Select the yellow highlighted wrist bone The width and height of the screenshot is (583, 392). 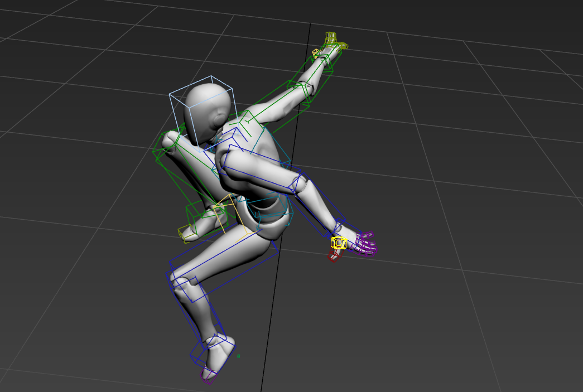[339, 243]
